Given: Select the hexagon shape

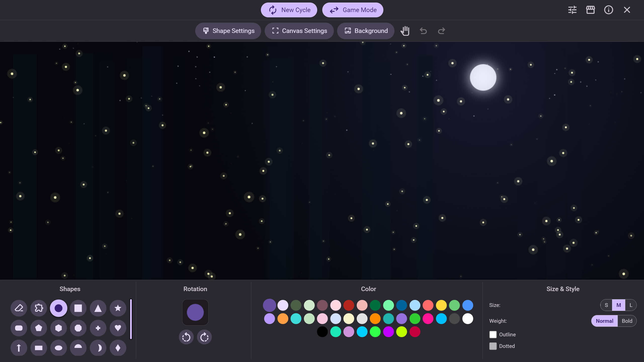Looking at the screenshot, I should tap(58, 328).
